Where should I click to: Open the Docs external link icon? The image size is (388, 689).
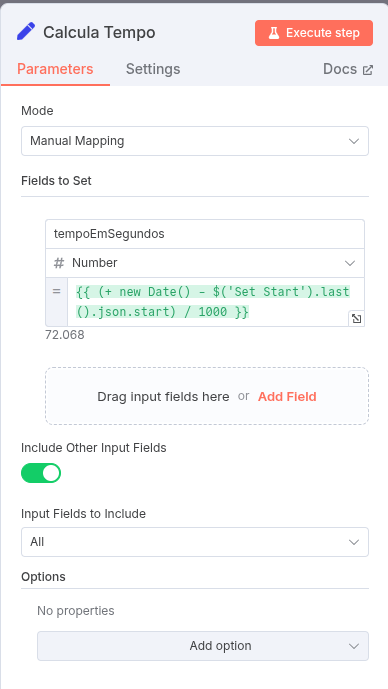(368, 70)
